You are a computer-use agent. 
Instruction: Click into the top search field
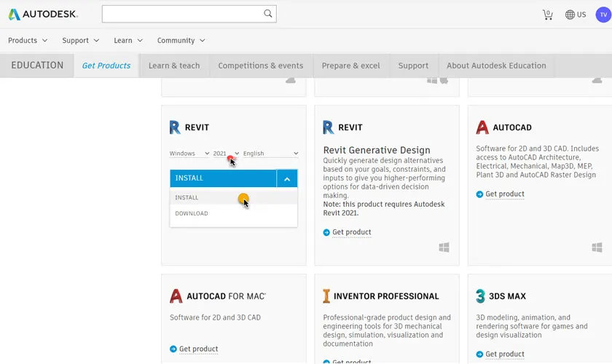click(x=181, y=14)
